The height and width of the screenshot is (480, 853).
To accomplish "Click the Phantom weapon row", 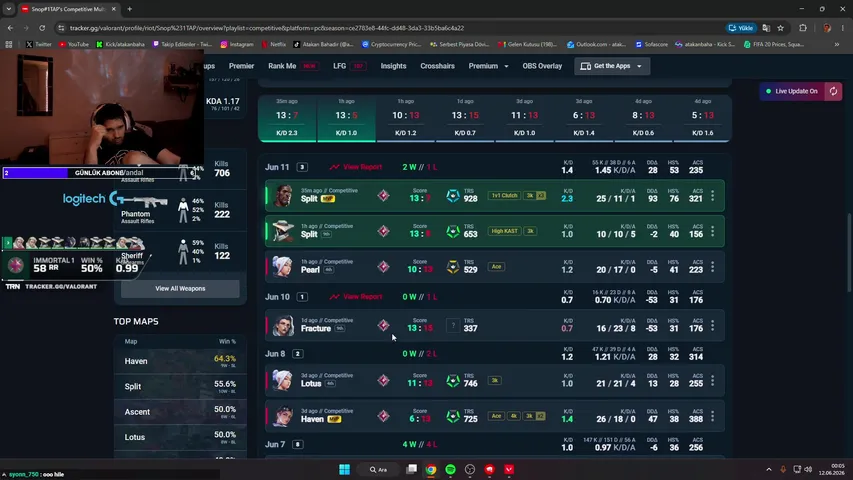I will tap(180, 210).
